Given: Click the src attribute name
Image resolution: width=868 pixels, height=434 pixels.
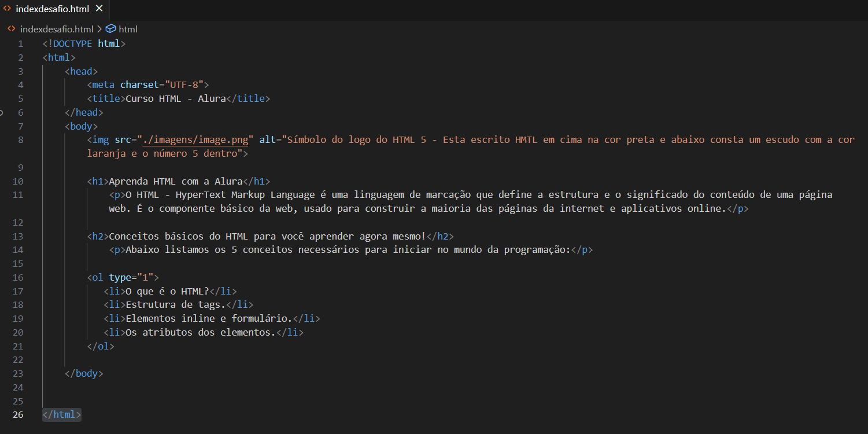Looking at the screenshot, I should point(123,140).
